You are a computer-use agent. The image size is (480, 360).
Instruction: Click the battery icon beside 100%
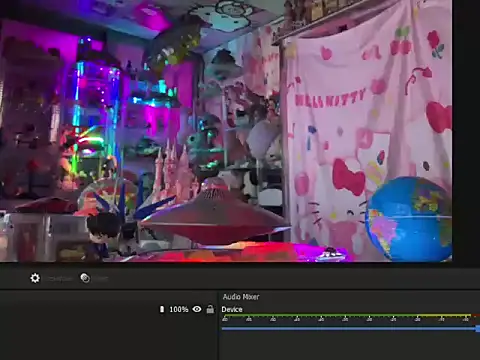coord(162,309)
